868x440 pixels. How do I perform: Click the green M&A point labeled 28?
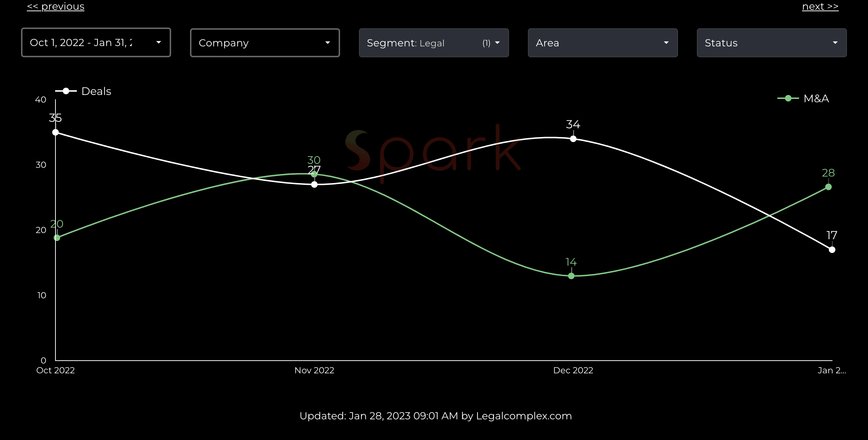[828, 187]
